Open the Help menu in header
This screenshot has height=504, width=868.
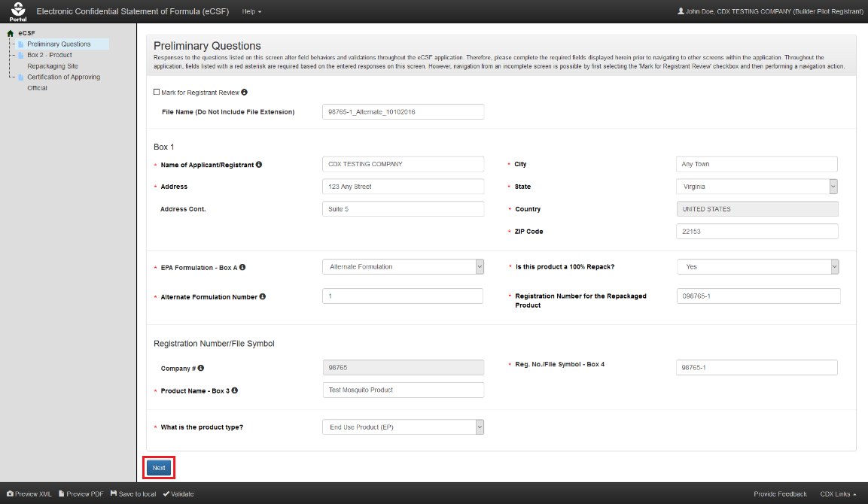coord(252,11)
